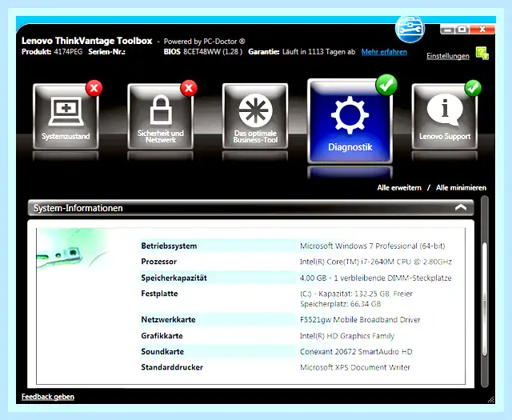Select the Grafikkarte label

tap(162, 336)
